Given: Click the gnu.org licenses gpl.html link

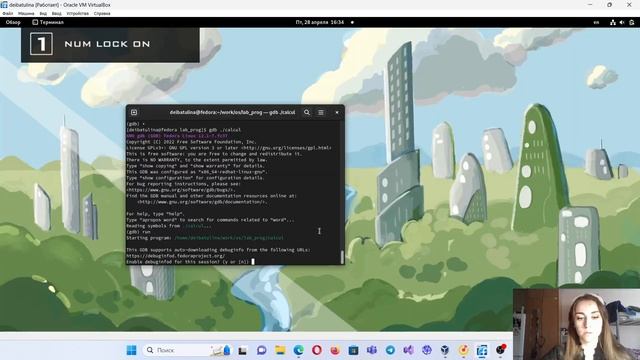Looking at the screenshot, I should click(286, 148).
